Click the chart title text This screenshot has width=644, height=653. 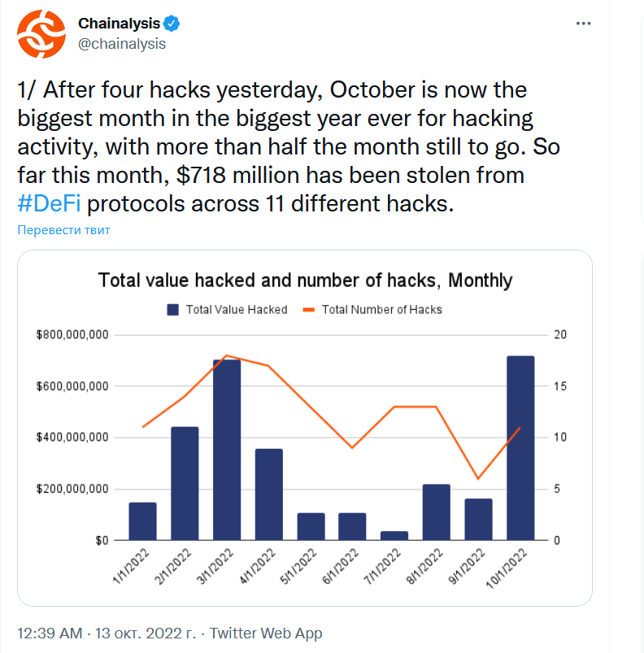coord(305,281)
